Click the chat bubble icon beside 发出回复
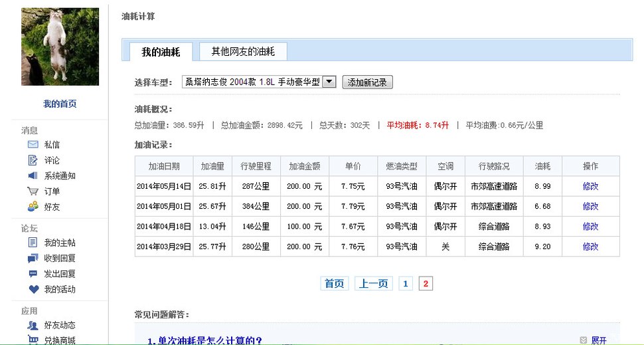 [33, 274]
